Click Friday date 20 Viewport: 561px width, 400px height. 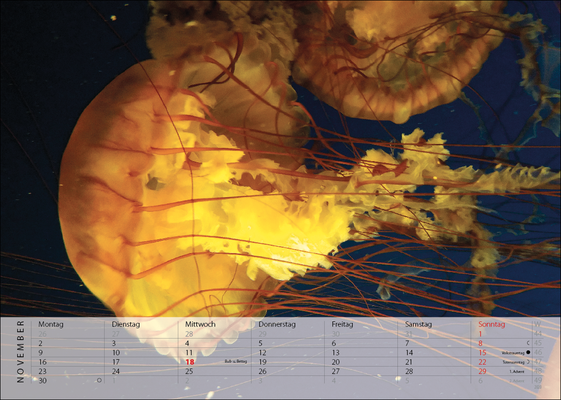(x=336, y=362)
